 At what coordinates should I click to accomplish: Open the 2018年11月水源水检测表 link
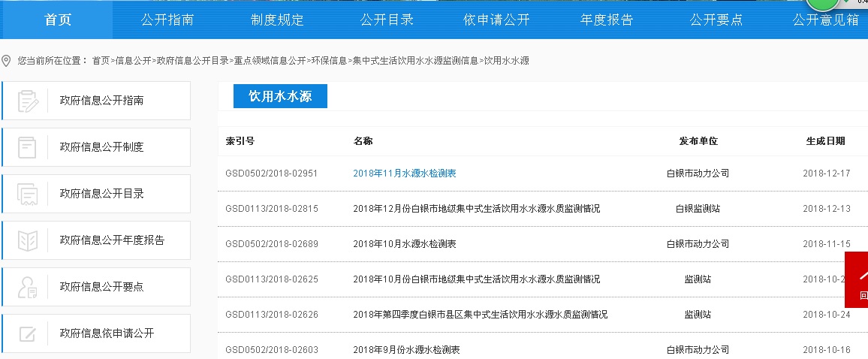(x=404, y=173)
